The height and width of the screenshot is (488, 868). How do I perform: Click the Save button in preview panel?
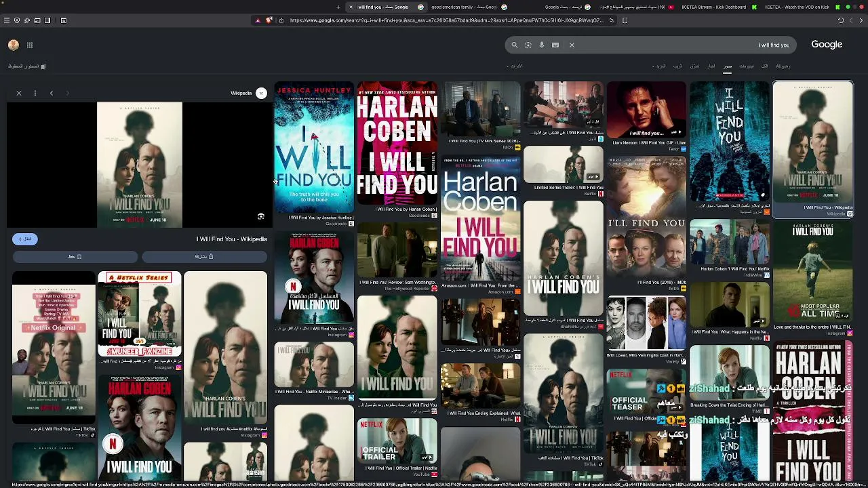[x=75, y=256]
